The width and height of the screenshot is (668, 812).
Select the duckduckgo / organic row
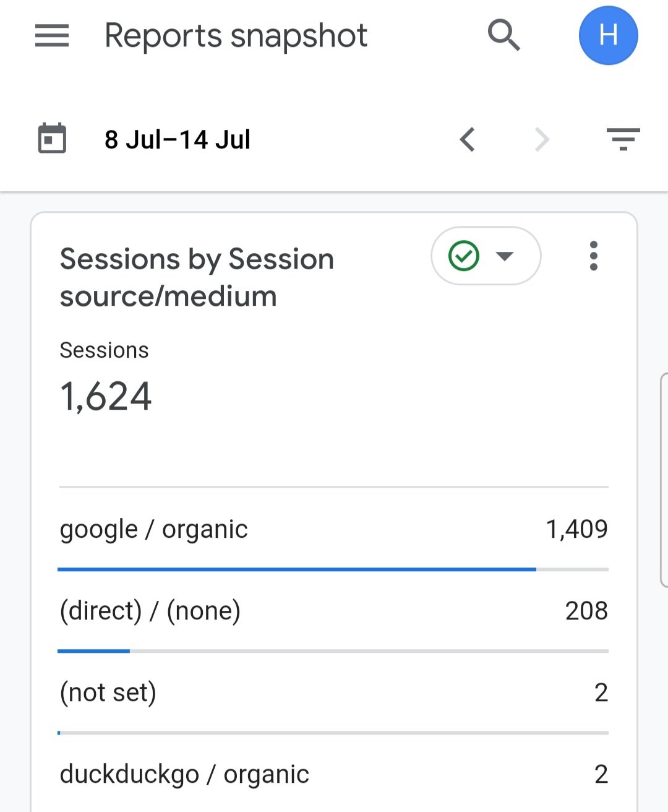click(333, 774)
